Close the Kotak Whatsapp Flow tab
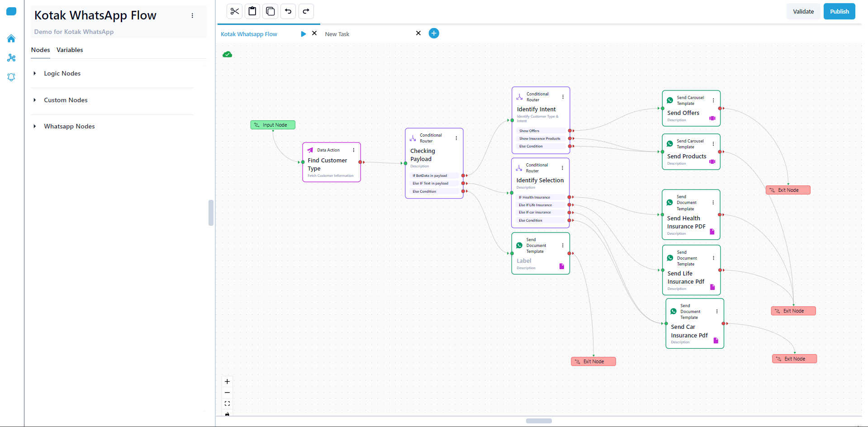Viewport: 868px width, 427px height. coord(314,33)
